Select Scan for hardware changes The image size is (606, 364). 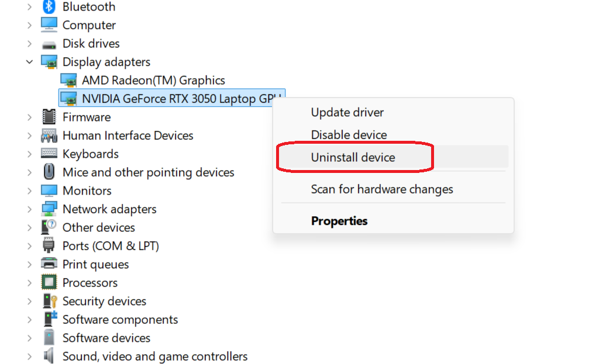point(381,189)
